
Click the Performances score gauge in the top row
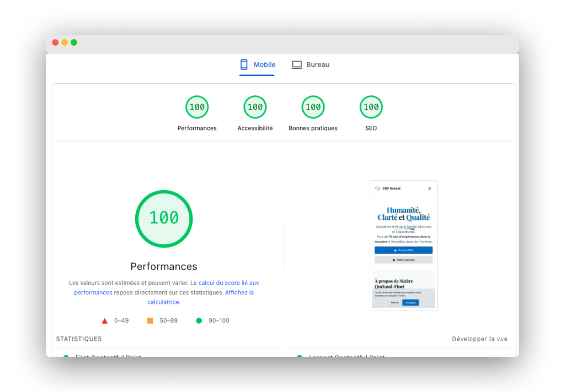(197, 108)
